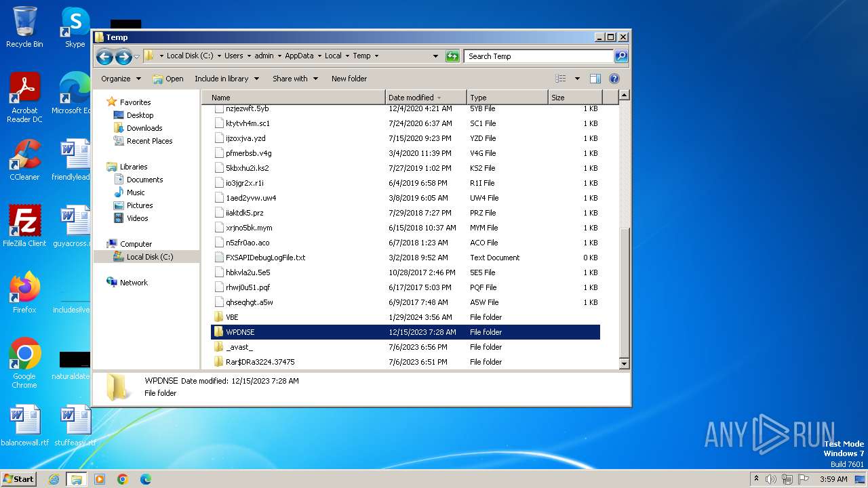Click AppData in address breadcrumb
Viewport: 868px width, 488px height.
(299, 56)
